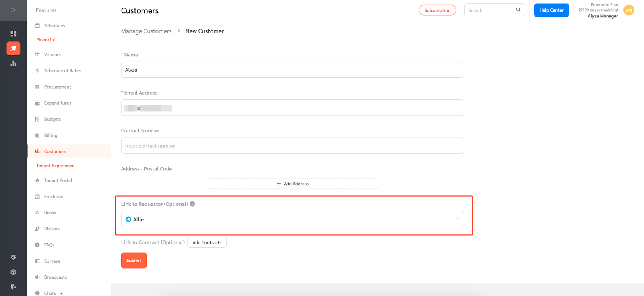Click the Chats bubble icon
Viewport: 644px width, 296px height.
(x=37, y=293)
